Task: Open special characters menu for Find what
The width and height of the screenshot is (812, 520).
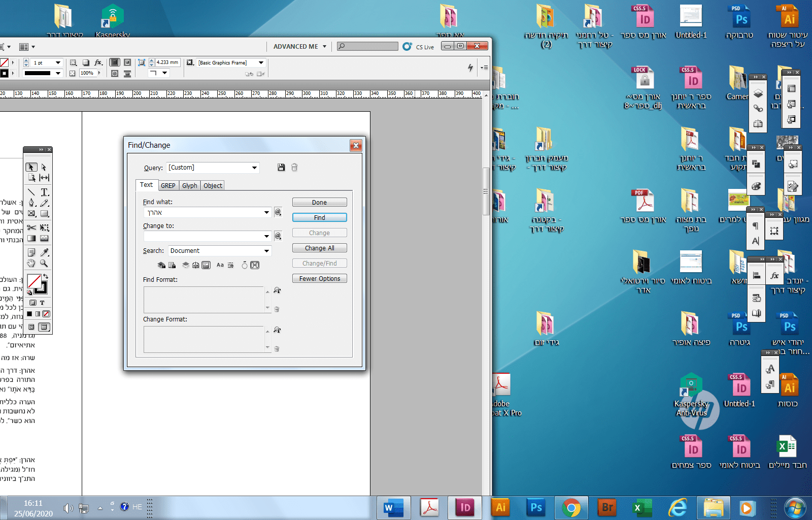Action: (278, 212)
